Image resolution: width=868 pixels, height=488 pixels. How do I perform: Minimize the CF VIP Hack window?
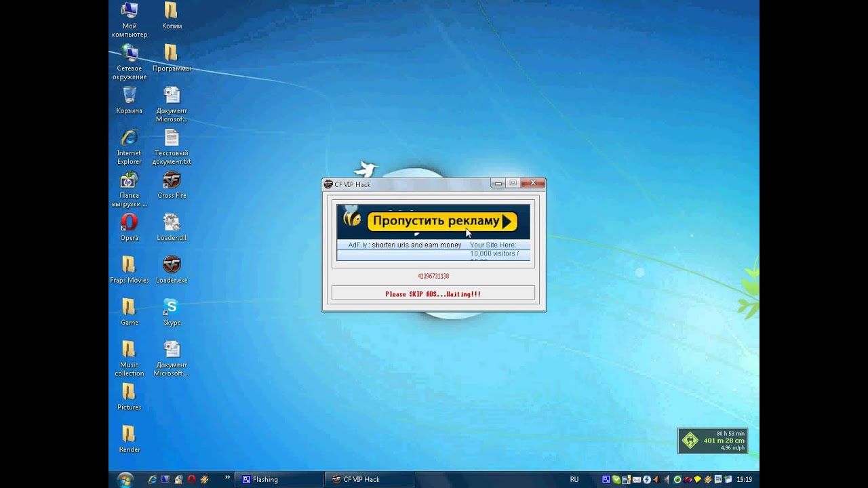coord(498,183)
